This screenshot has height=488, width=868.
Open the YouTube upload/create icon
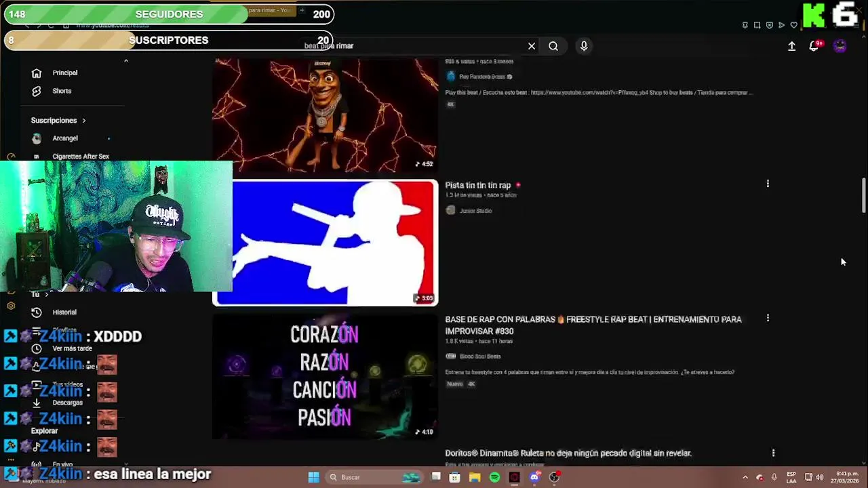pos(791,46)
